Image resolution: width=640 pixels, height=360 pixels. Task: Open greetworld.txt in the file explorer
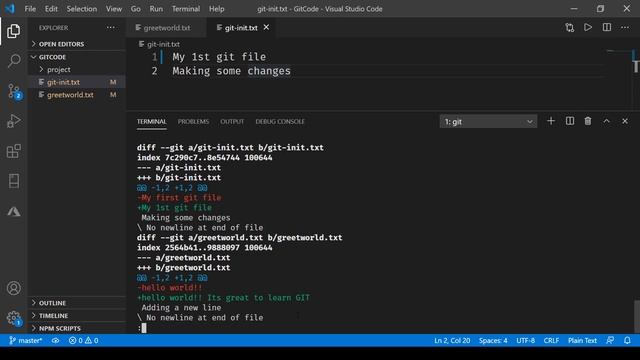(x=77, y=95)
